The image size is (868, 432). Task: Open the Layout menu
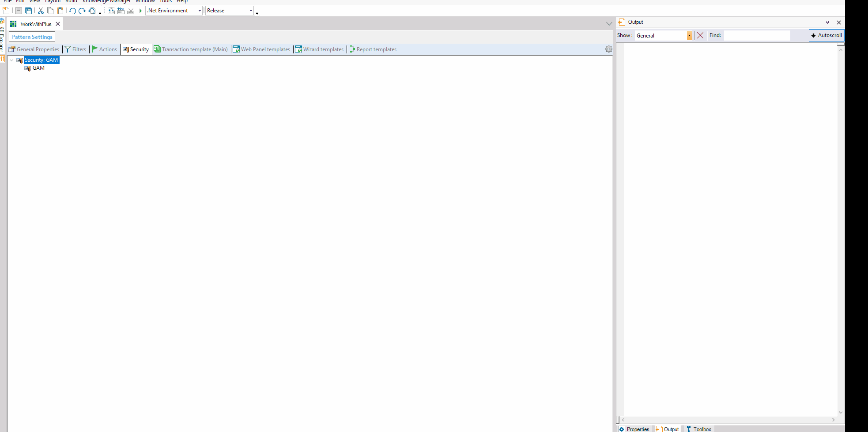53,1
